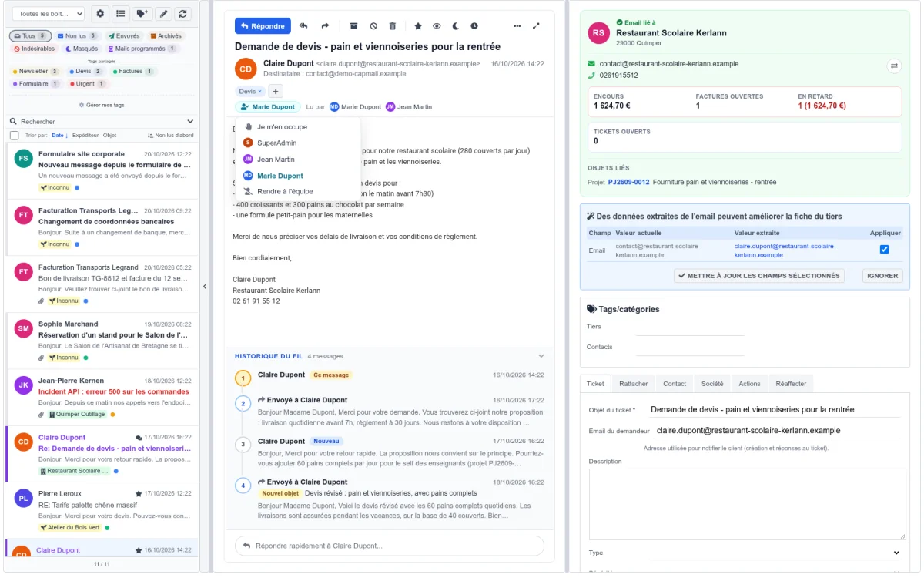
Task: Filter by the yellow Newsletter tag
Action: tap(35, 72)
